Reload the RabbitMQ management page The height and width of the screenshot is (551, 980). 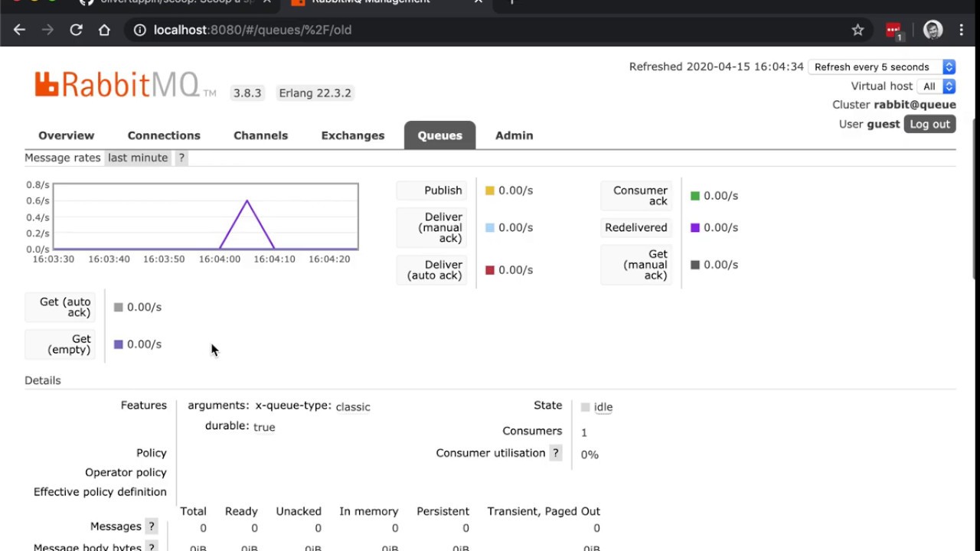76,30
